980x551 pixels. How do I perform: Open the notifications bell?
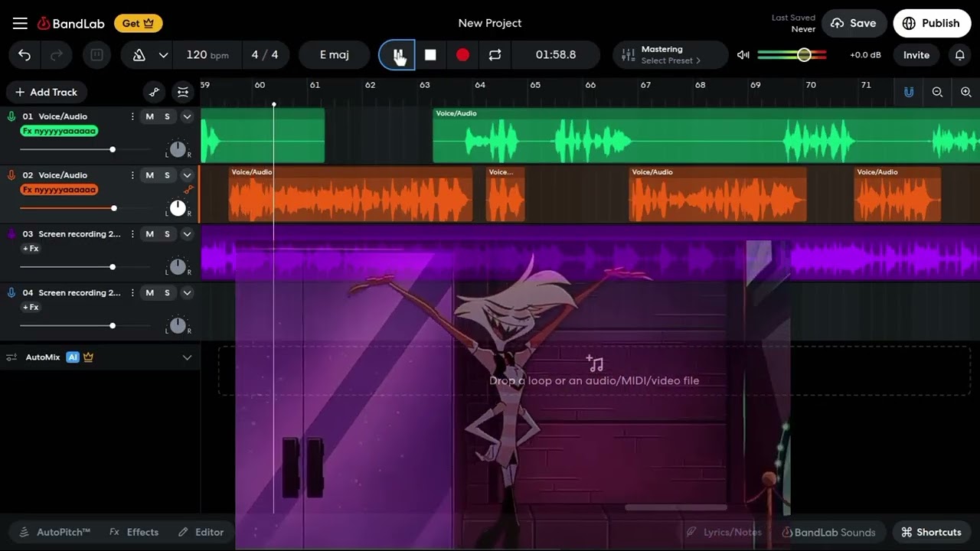[x=959, y=55]
